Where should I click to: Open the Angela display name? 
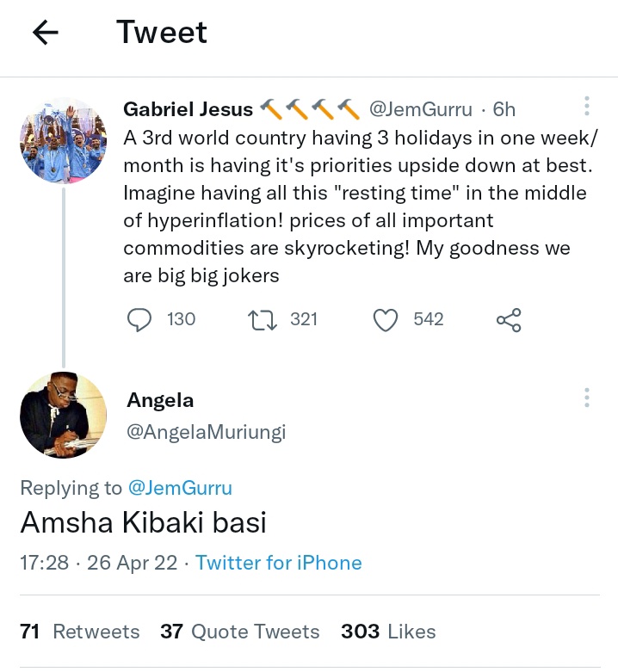tap(160, 400)
